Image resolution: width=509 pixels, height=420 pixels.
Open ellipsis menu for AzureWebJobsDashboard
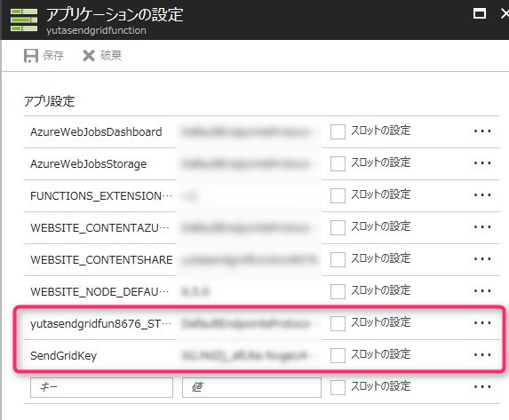(x=482, y=131)
